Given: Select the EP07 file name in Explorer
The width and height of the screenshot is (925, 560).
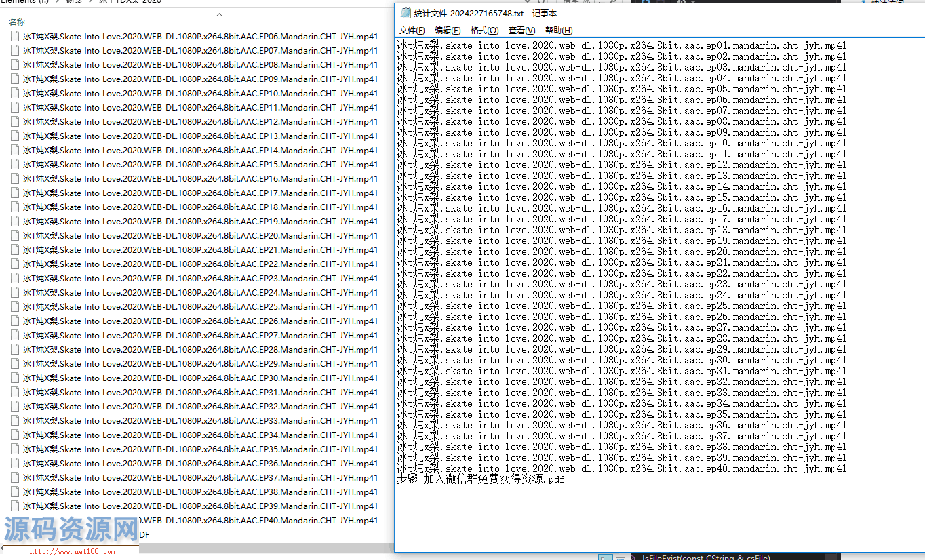Looking at the screenshot, I should tap(201, 50).
